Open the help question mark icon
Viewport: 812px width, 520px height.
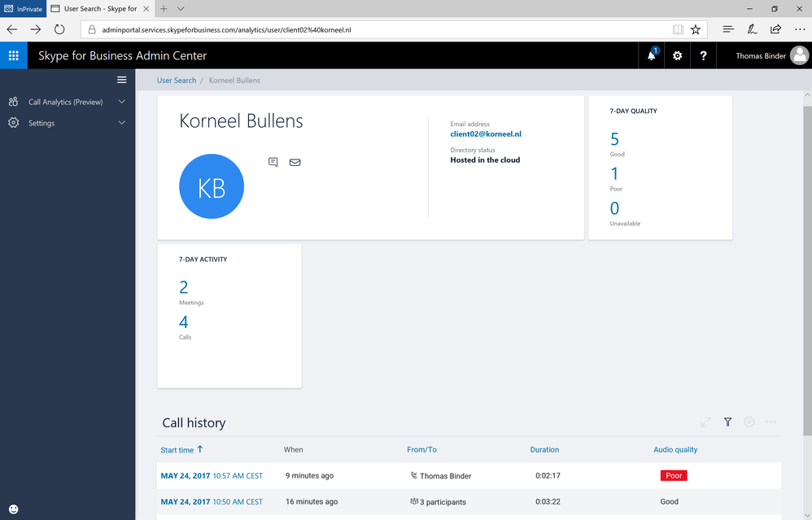click(x=703, y=55)
